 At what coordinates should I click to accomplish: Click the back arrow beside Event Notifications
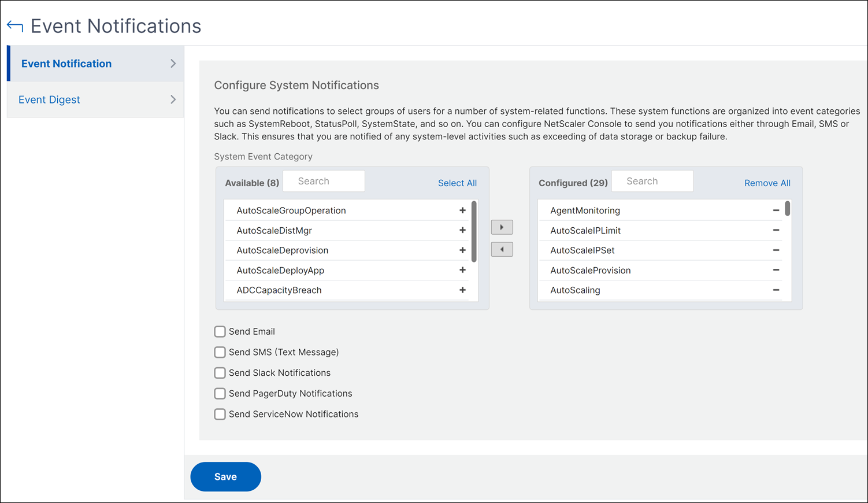tap(15, 27)
